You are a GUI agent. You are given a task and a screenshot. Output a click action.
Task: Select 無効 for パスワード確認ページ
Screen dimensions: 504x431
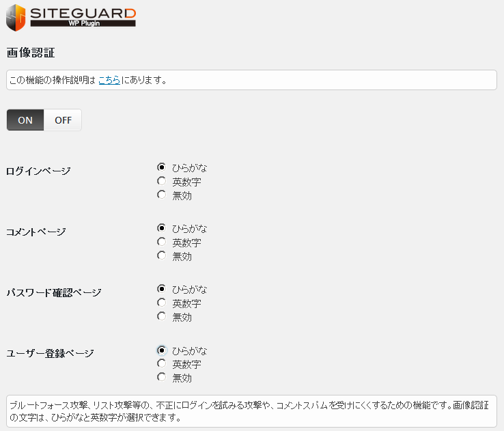161,316
